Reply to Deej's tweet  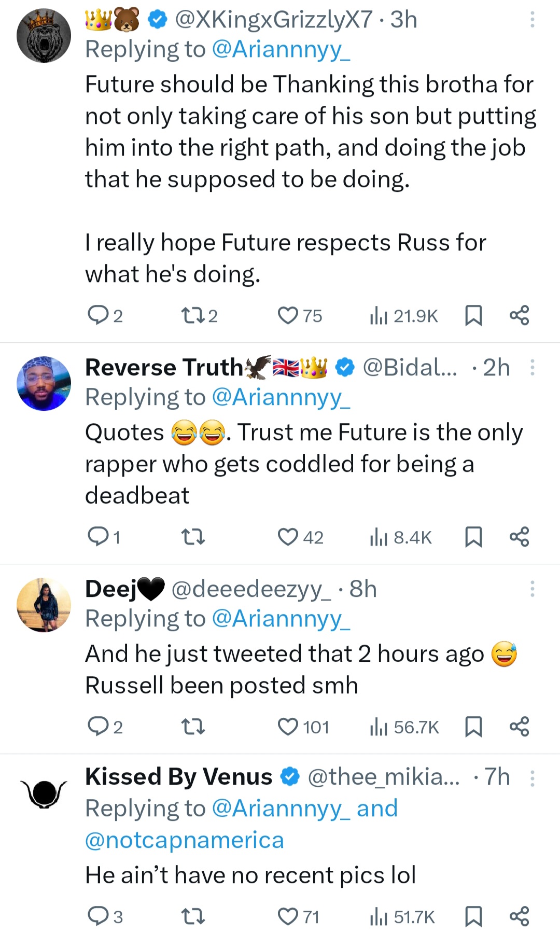tap(97, 727)
